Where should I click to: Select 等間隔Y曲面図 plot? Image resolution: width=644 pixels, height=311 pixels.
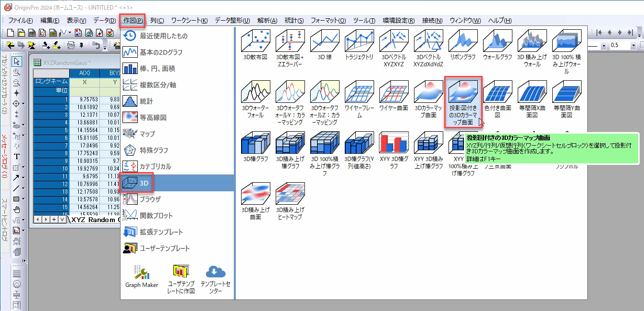pyautogui.click(x=567, y=100)
